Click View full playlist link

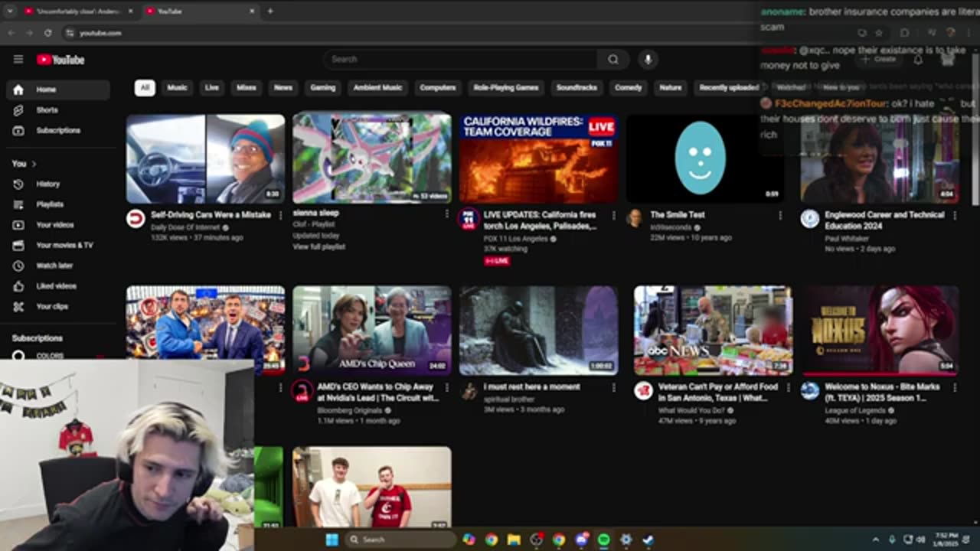tap(318, 246)
